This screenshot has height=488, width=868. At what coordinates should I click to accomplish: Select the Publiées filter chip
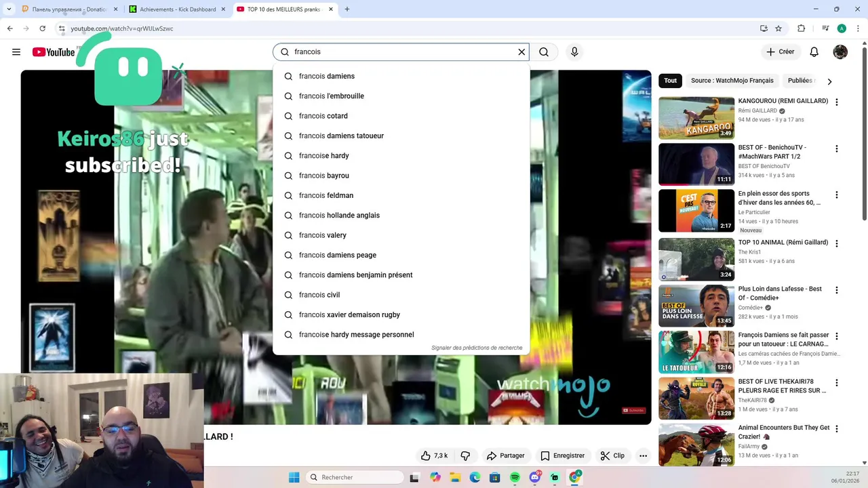coord(800,81)
